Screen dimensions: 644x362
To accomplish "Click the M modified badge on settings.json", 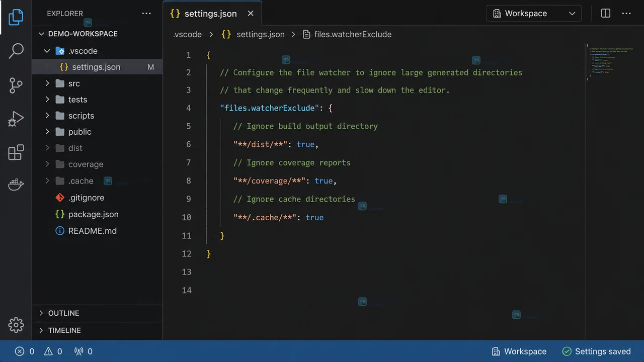I will pyautogui.click(x=150, y=67).
